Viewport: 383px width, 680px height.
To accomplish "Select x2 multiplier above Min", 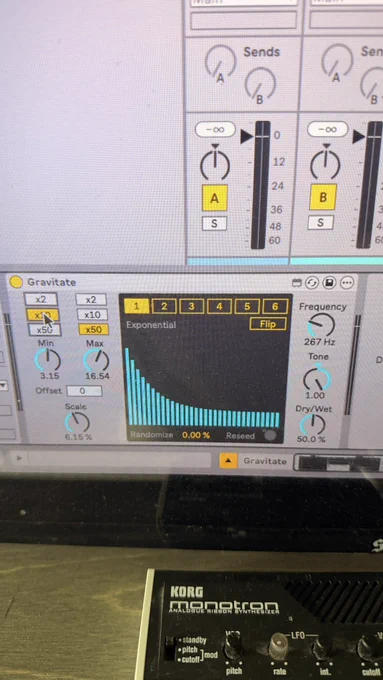I will pyautogui.click(x=41, y=299).
